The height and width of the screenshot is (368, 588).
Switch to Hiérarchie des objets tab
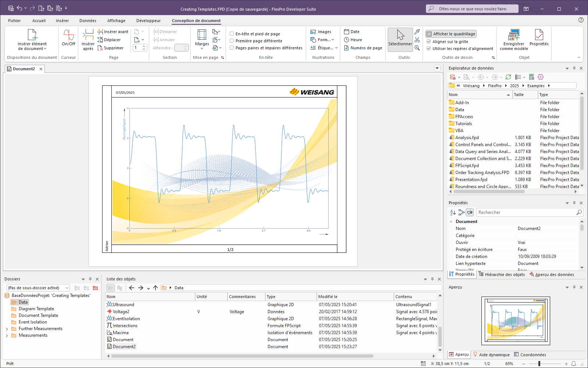point(502,275)
